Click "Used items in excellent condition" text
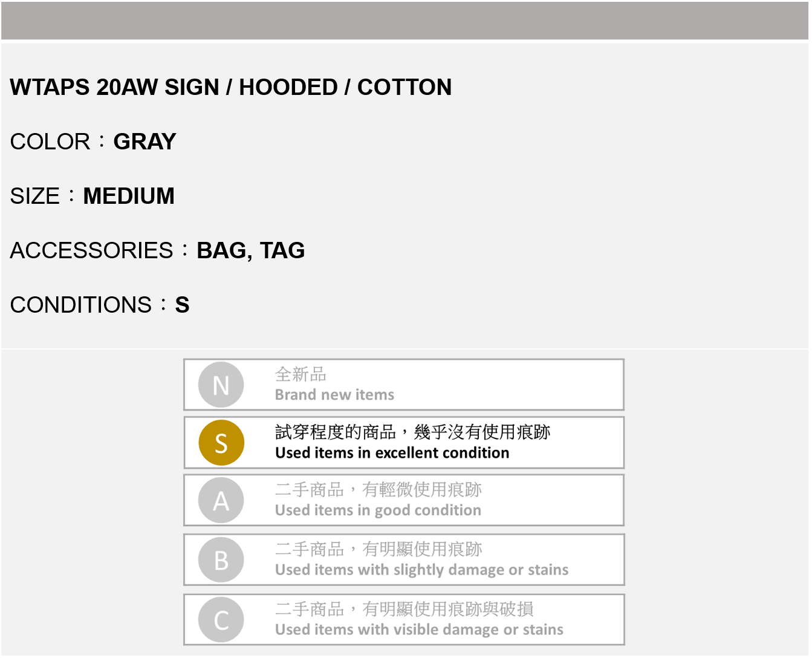 (392, 453)
